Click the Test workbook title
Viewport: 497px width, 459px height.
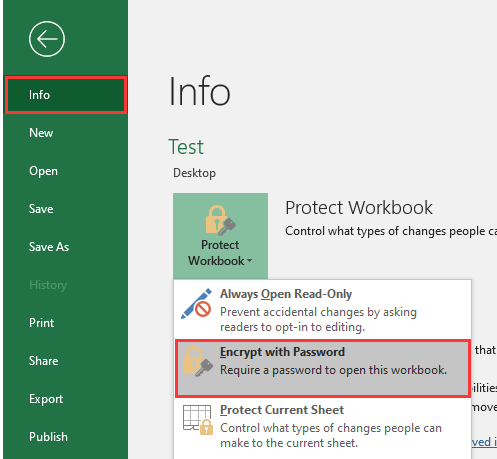point(186,147)
